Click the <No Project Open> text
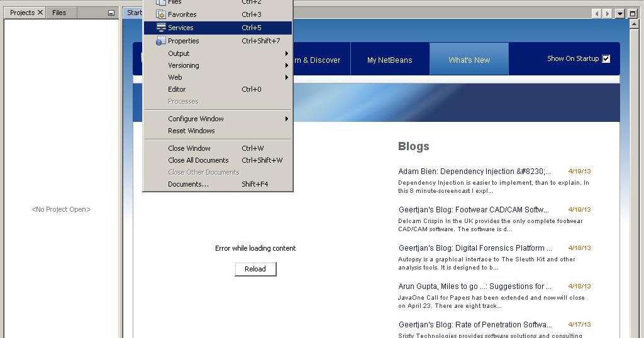Viewport: 644px width, 338px height. 61,209
